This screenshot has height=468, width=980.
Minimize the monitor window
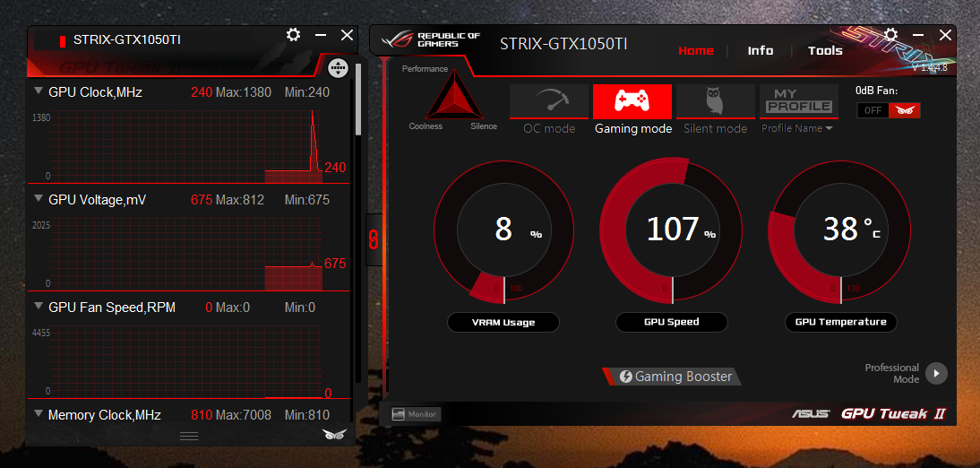pos(321,36)
